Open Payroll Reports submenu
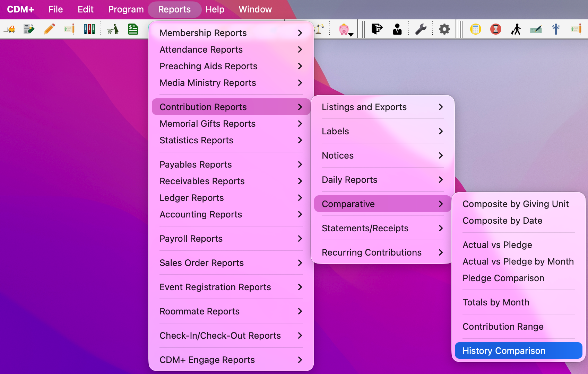This screenshot has width=588, height=374. (231, 239)
